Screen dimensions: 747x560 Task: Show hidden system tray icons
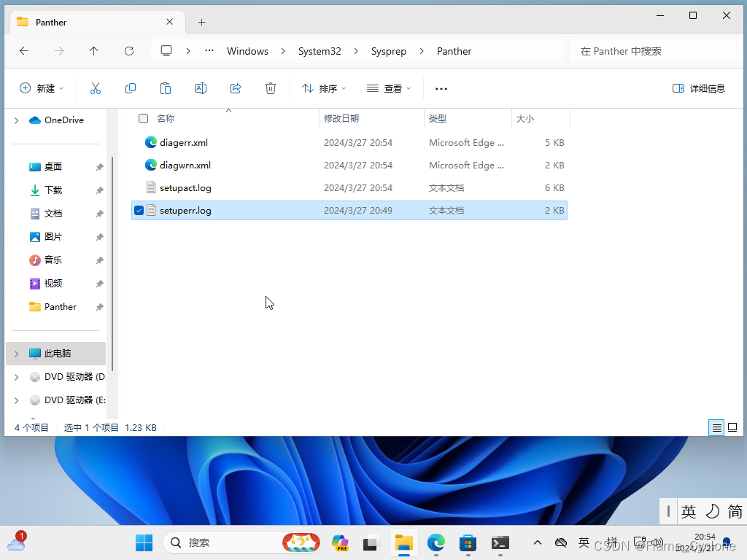tap(538, 542)
